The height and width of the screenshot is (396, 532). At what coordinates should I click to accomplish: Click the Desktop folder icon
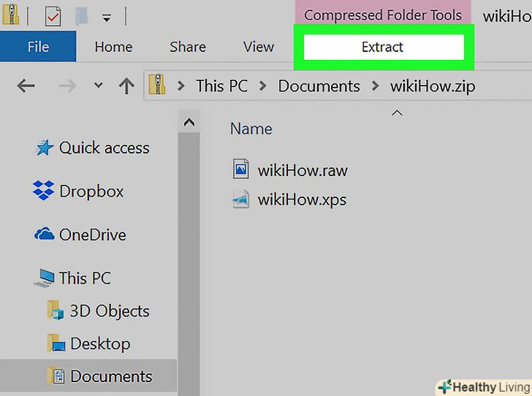56,343
